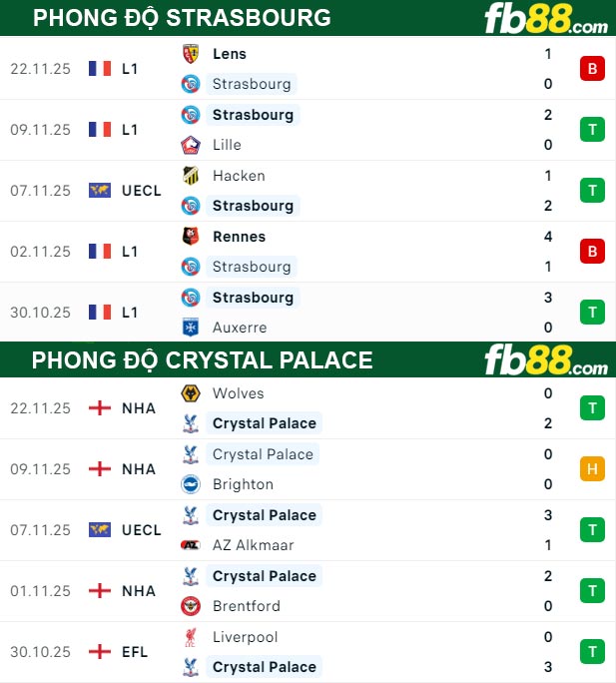Select the Auxerre team logo

pyautogui.click(x=191, y=328)
